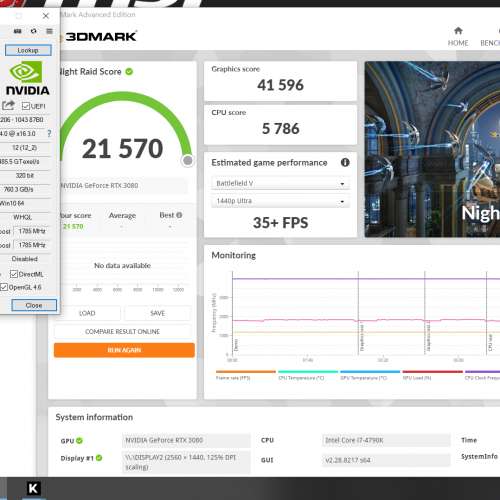This screenshot has height=500, width=500.
Task: Click the Close button in GPU-Z
Action: click(34, 305)
